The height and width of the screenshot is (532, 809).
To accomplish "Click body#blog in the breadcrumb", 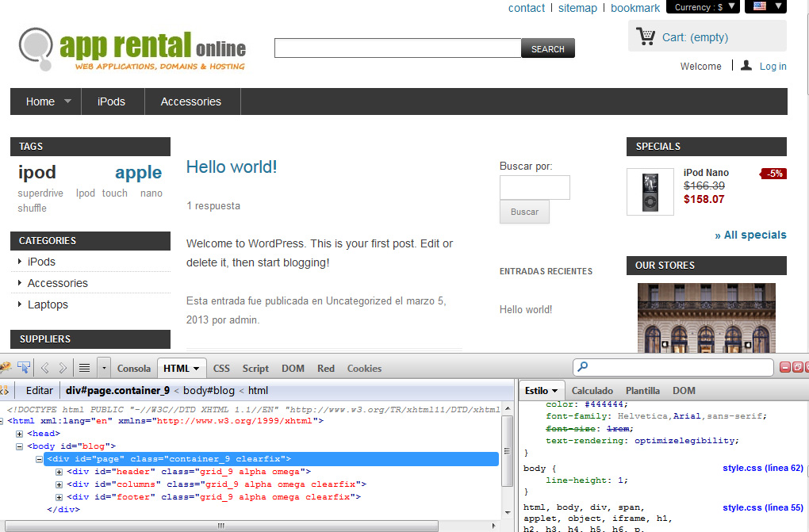I will (209, 391).
